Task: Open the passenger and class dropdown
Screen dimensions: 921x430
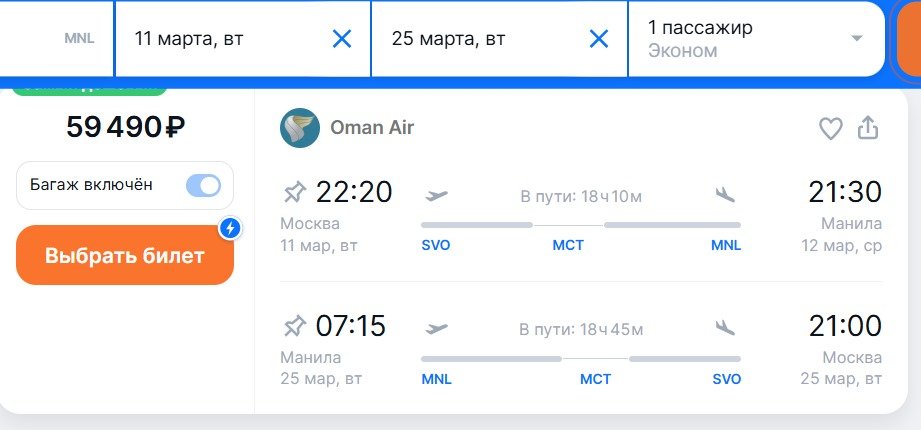Action: click(757, 39)
